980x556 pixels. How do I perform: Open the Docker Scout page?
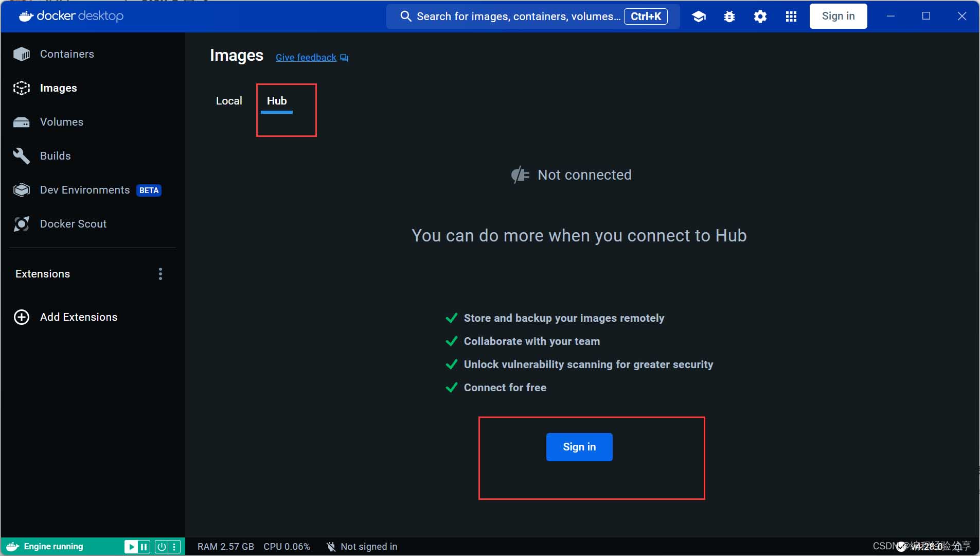coord(73,224)
